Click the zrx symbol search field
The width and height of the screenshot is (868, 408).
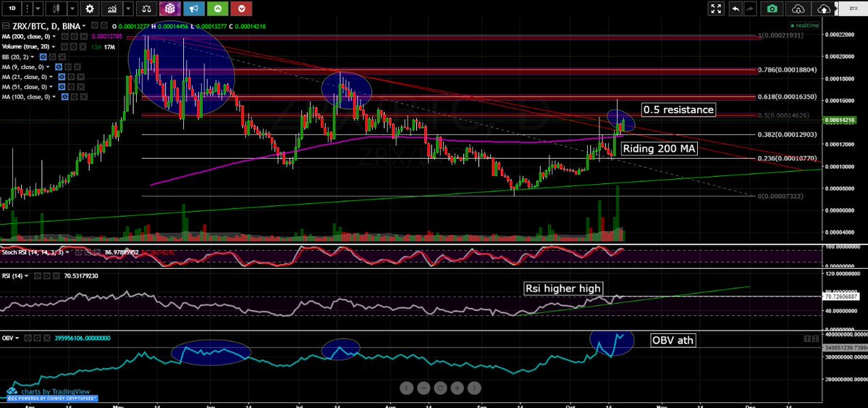[x=853, y=8]
